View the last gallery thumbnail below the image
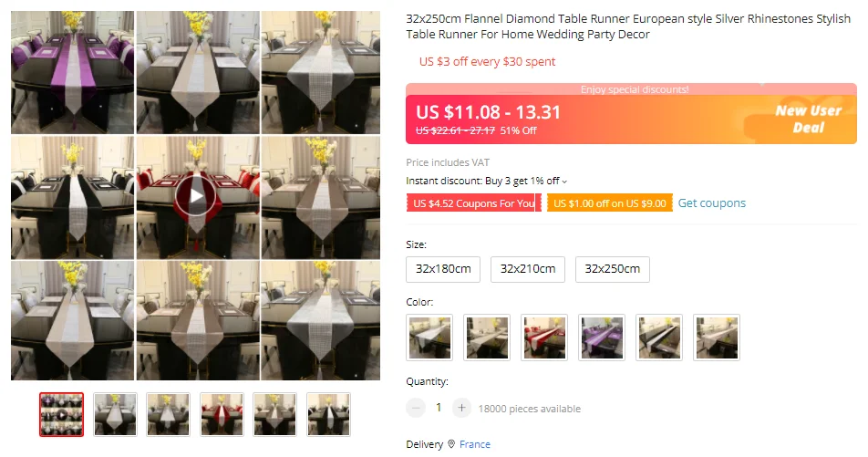 (328, 414)
